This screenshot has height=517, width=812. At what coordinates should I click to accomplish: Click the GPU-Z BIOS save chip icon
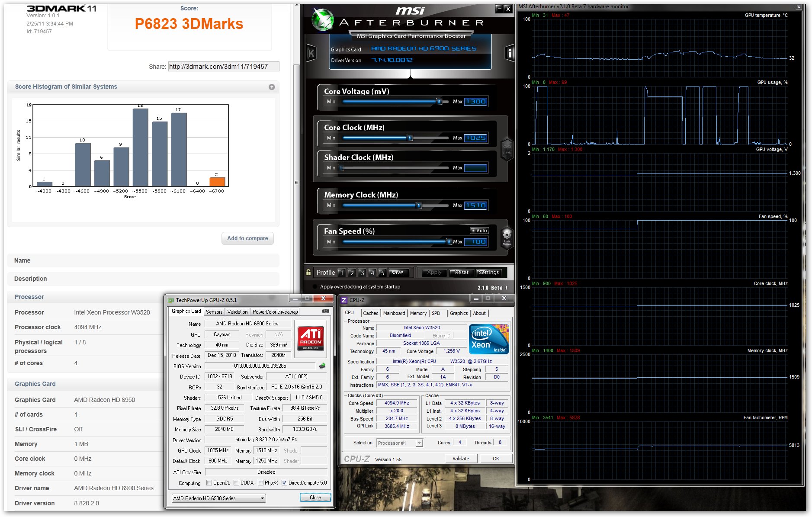[x=322, y=366]
